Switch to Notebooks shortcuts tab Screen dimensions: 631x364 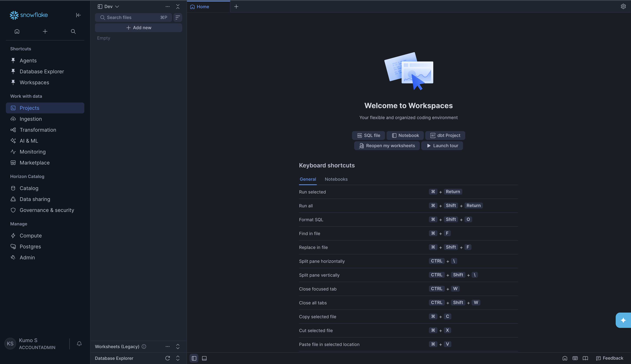click(x=336, y=179)
